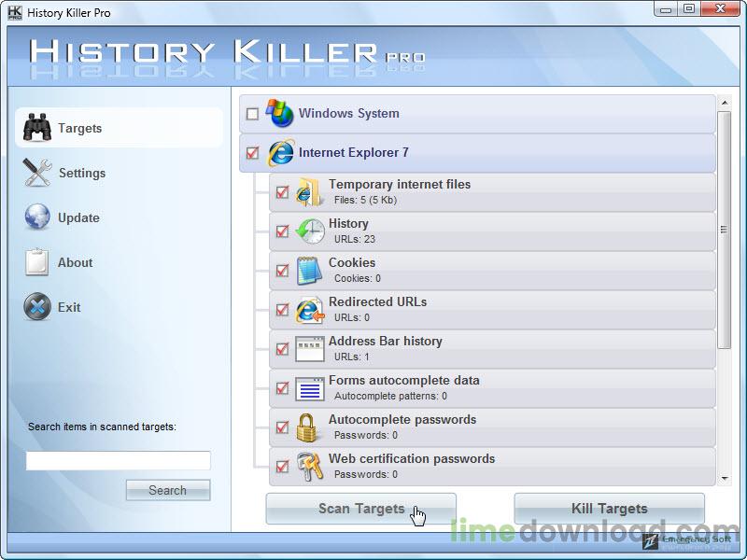Click the clipboard About icon
747x560 pixels.
36,262
